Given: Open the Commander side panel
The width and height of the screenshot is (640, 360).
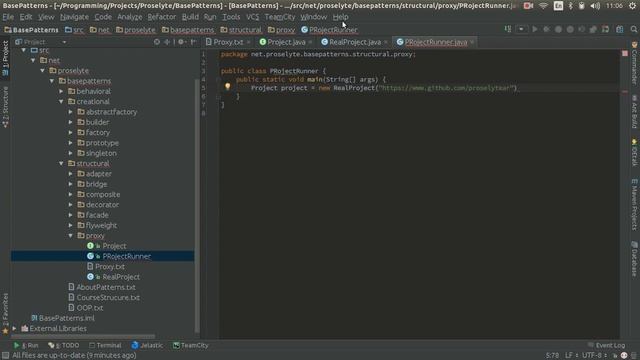Looking at the screenshot, I should tap(634, 63).
